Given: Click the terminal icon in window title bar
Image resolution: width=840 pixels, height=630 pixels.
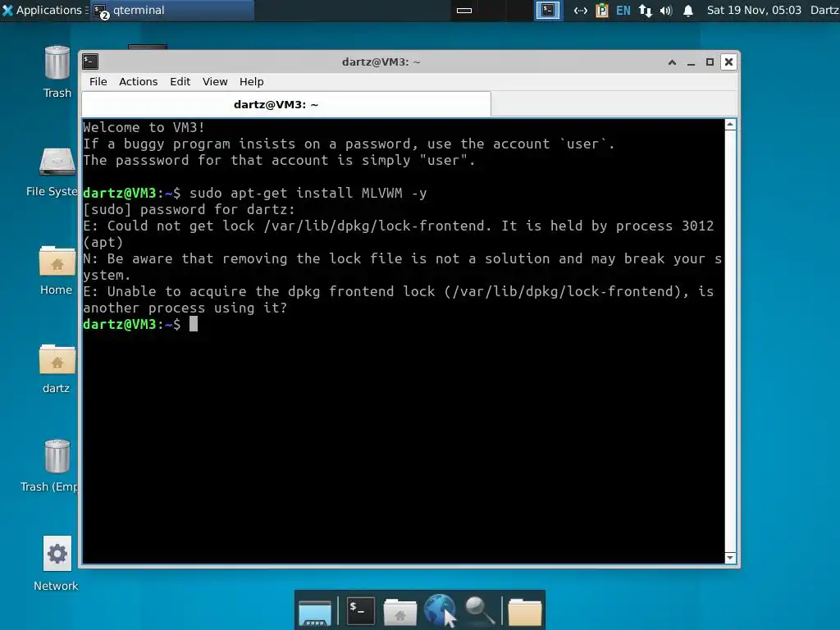Looking at the screenshot, I should click(90, 62).
